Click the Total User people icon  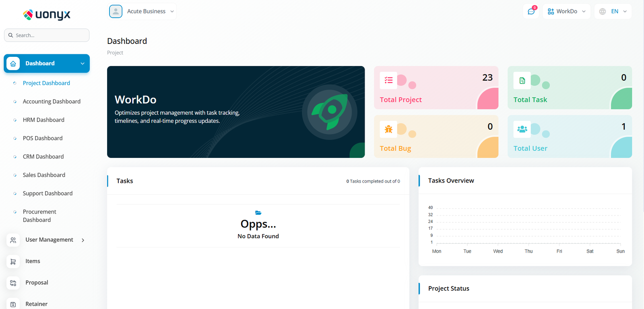(x=522, y=129)
